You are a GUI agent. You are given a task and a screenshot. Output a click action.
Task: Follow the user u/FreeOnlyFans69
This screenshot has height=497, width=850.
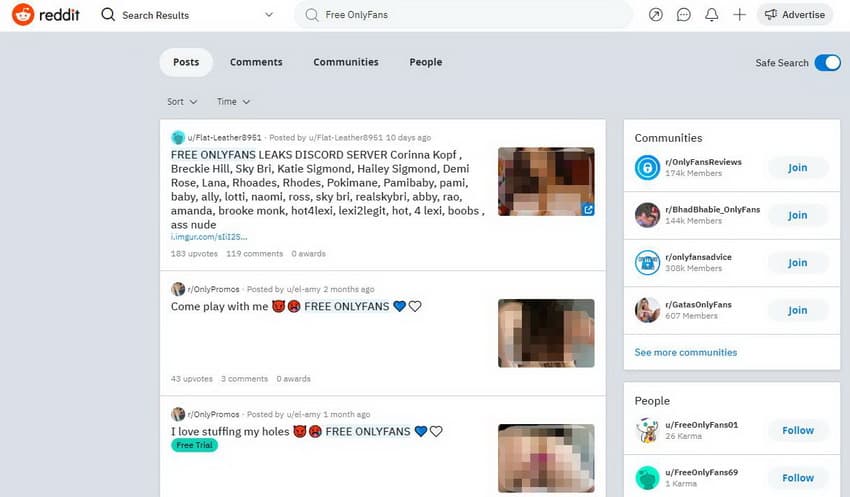[797, 478]
